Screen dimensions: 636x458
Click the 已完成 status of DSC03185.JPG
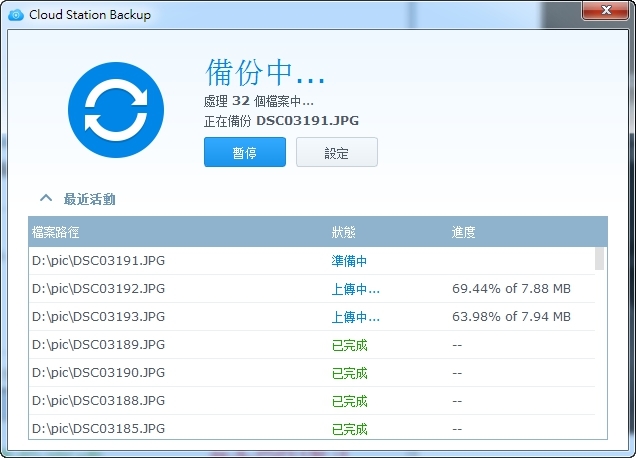(349, 429)
